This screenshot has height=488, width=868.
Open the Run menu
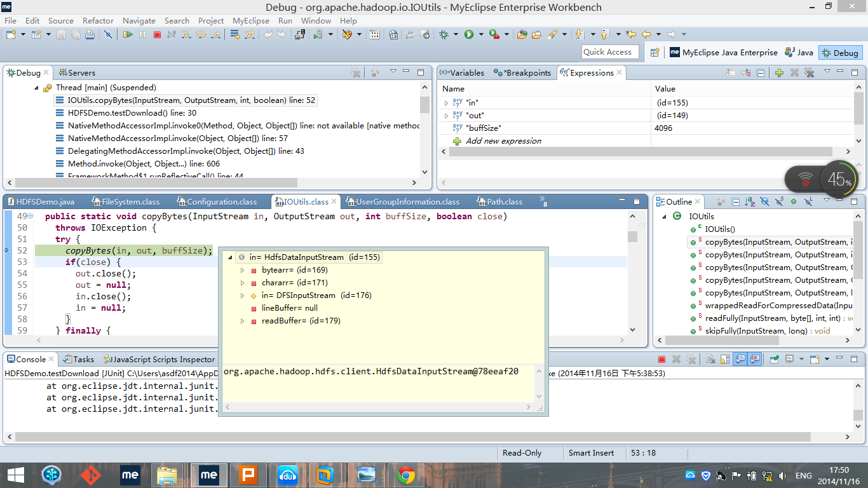(285, 20)
